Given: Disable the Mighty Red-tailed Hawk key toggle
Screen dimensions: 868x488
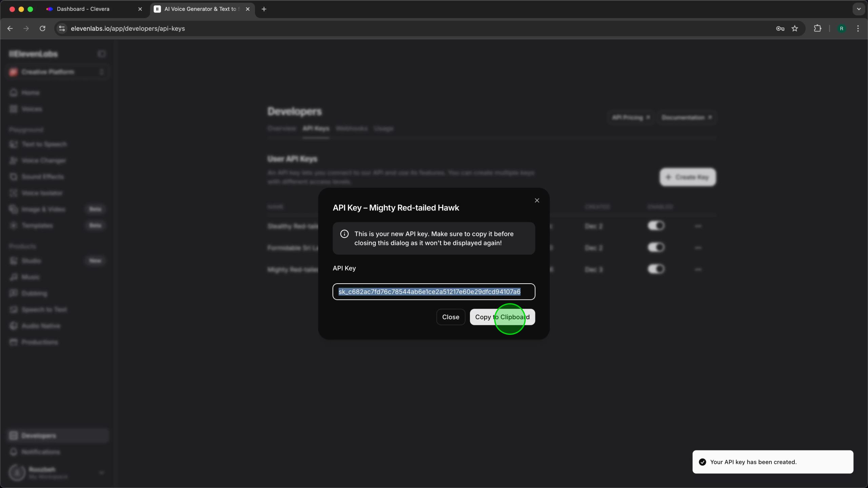Looking at the screenshot, I should coord(656,269).
